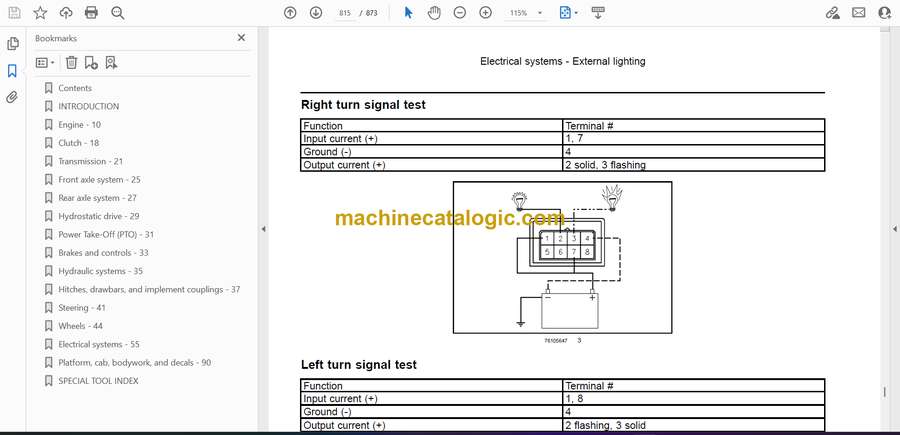
Task: Click the share link icon
Action: coord(833,13)
